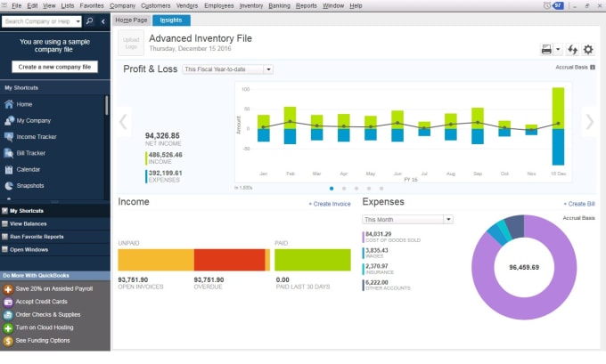Click the refresh insights icon
This screenshot has width=606, height=364.
[x=572, y=50]
